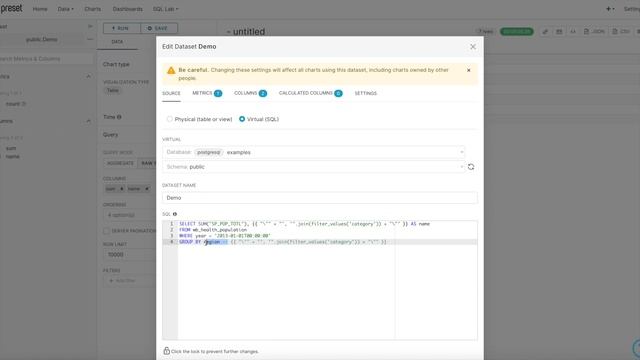Copy chart permalink icon

pyautogui.click(x=545, y=31)
